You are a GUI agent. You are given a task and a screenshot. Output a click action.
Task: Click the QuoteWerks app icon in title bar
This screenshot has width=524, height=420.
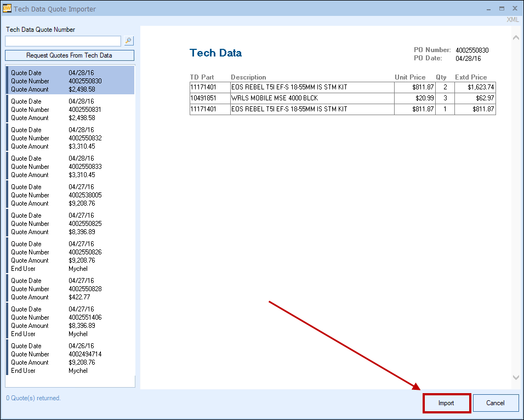(7, 8)
